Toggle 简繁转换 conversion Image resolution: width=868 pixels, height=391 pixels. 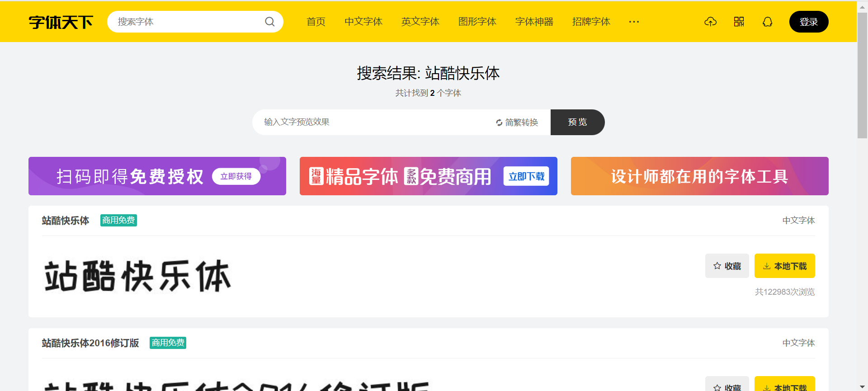point(517,122)
